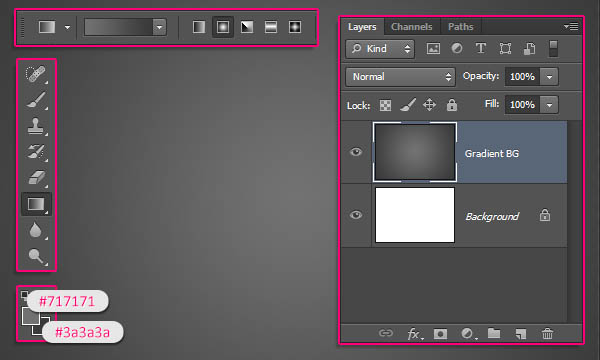600x360 pixels.
Task: Hide the Background layer
Action: (x=356, y=215)
